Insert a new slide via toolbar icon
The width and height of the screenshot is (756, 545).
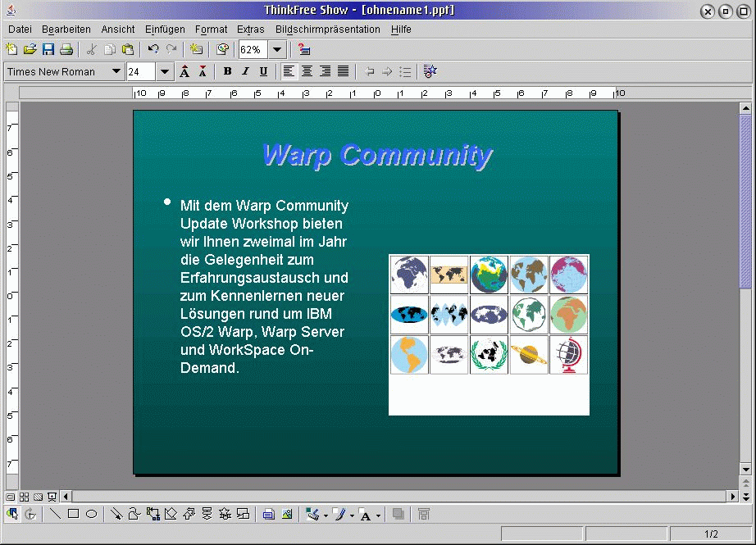(x=196, y=49)
